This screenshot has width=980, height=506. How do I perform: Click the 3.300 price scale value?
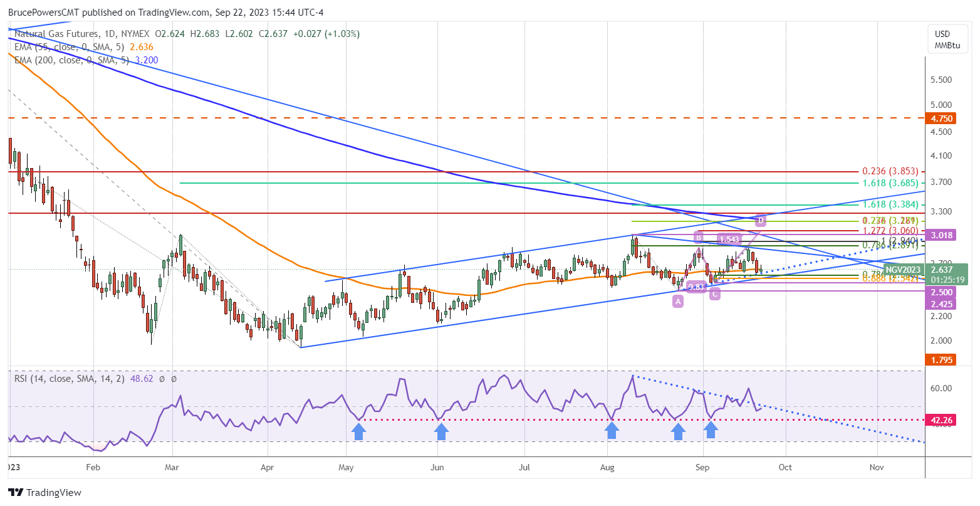942,211
